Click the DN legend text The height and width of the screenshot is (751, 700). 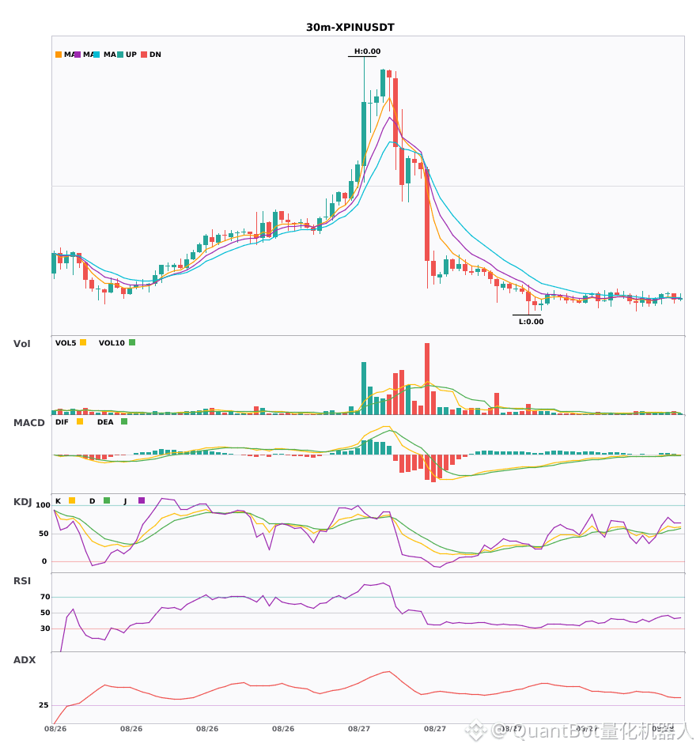[155, 55]
